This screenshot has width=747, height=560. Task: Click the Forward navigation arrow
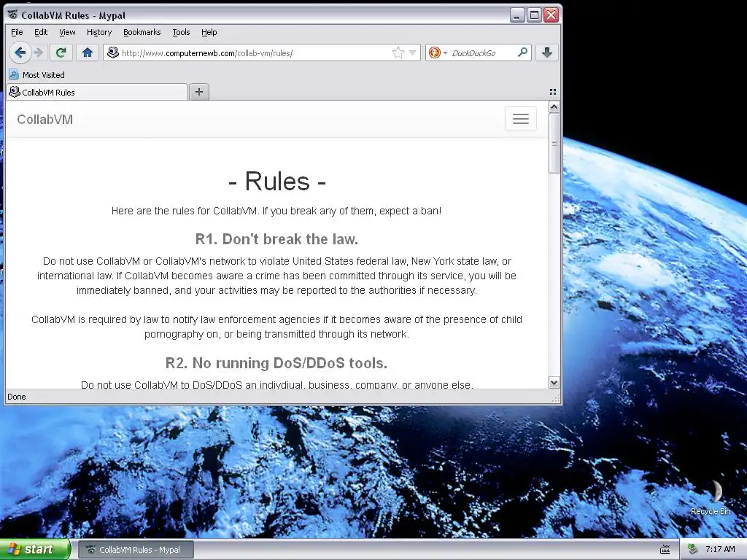pyautogui.click(x=39, y=52)
